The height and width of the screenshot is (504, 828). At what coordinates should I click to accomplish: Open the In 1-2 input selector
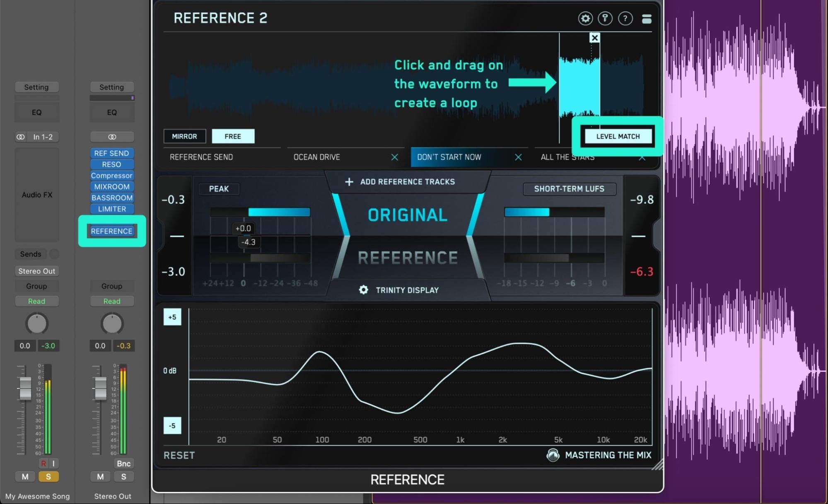43,137
